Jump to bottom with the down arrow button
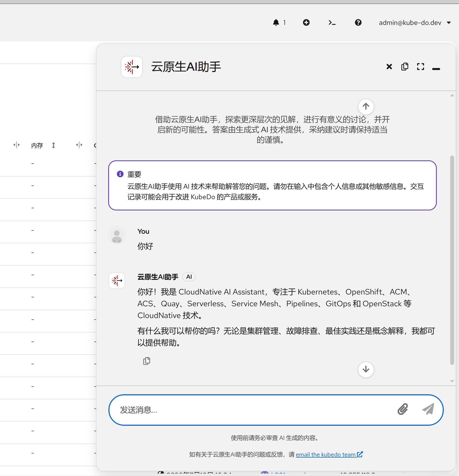459x476 pixels. (366, 369)
